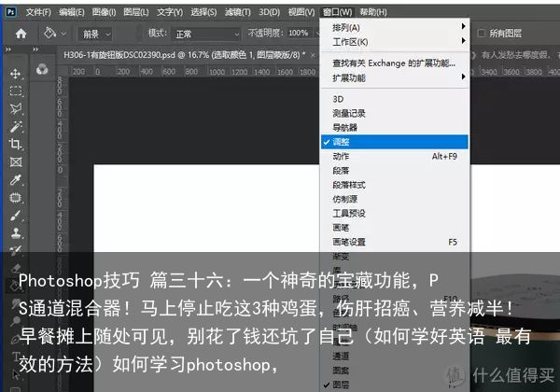Open the 视图(V) menu
560x392 pixels.
(x=301, y=12)
